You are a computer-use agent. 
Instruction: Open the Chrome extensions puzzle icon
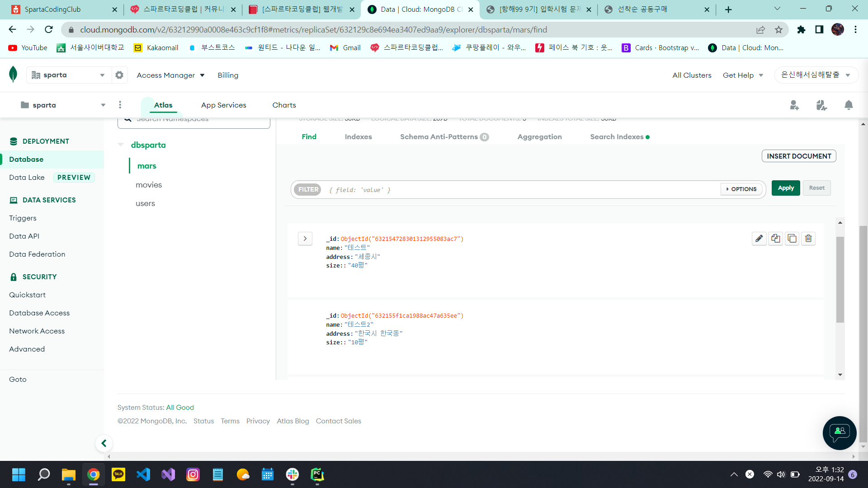click(801, 30)
